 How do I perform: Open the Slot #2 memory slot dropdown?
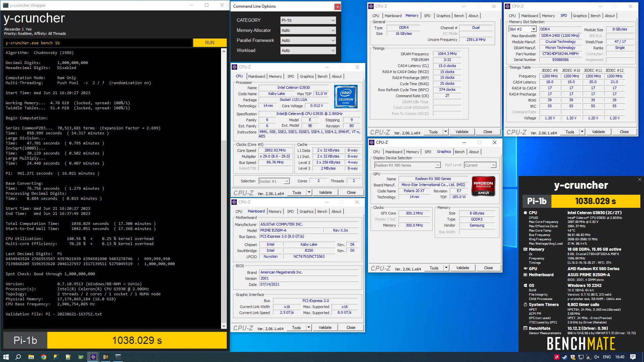click(522, 29)
